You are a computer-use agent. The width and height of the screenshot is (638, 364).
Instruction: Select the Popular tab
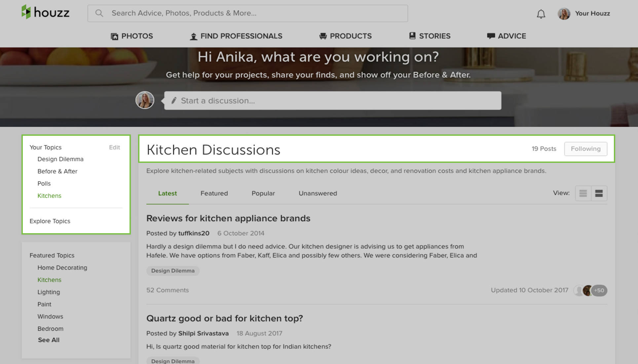263,193
